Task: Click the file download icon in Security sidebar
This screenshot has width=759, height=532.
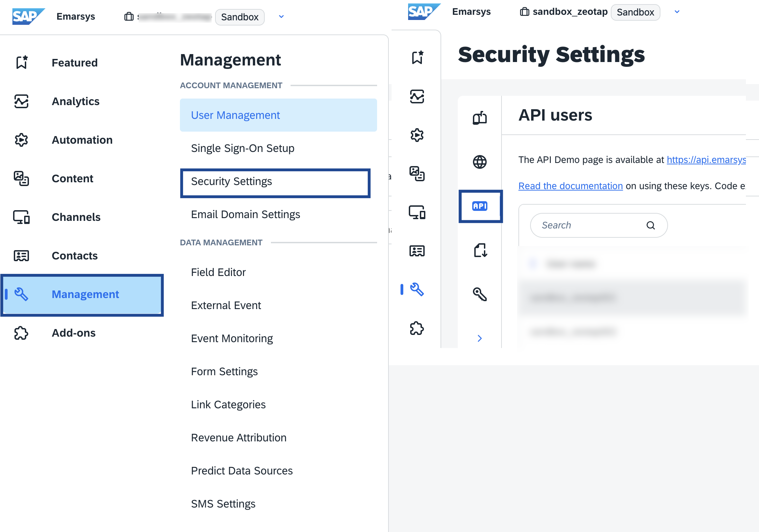Action: [480, 250]
